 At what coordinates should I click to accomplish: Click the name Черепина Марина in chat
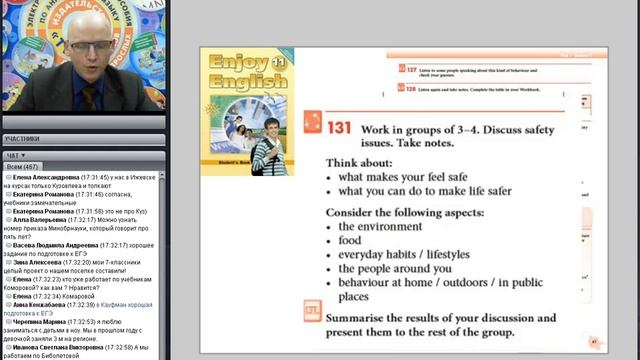pyautogui.click(x=39, y=322)
